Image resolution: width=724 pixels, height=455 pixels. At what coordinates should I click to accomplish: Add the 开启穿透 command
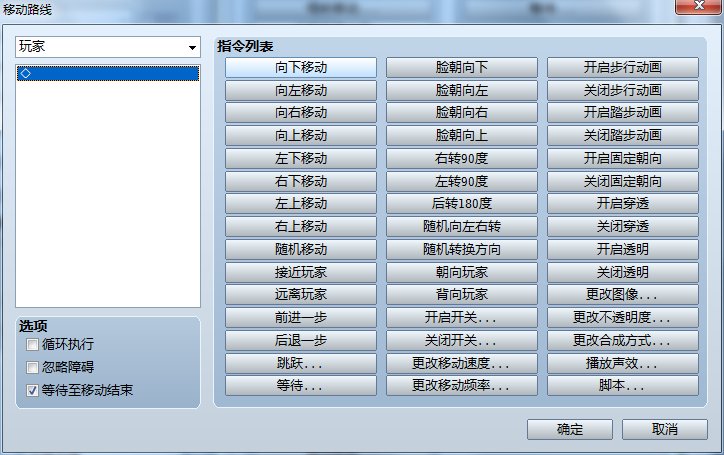pyautogui.click(x=623, y=204)
